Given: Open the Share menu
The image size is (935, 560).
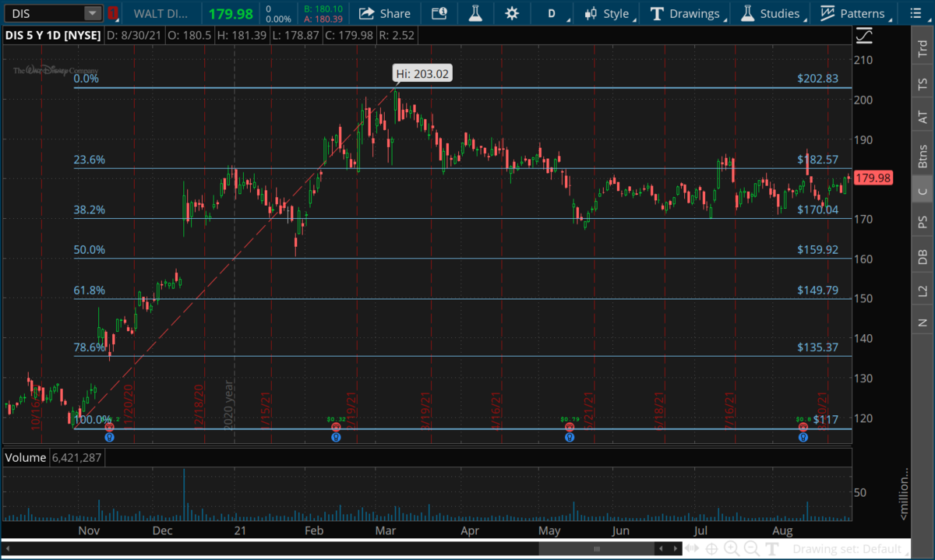Looking at the screenshot, I should (x=385, y=13).
